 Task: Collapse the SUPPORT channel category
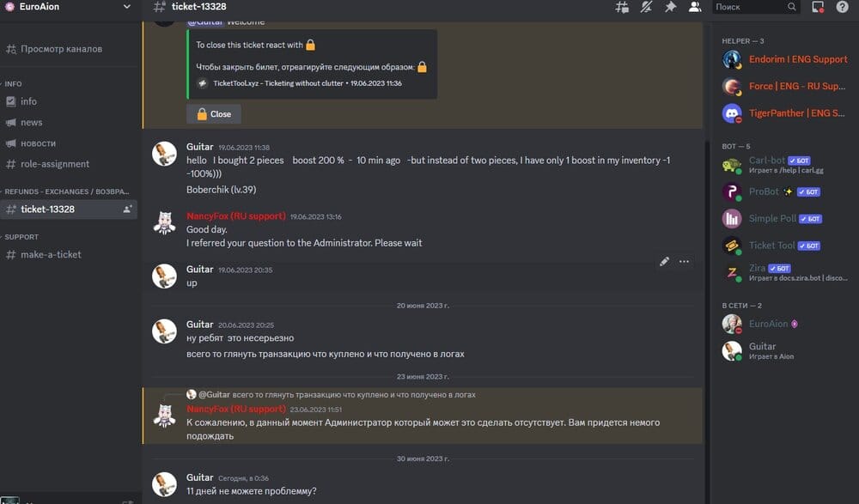pos(21,236)
